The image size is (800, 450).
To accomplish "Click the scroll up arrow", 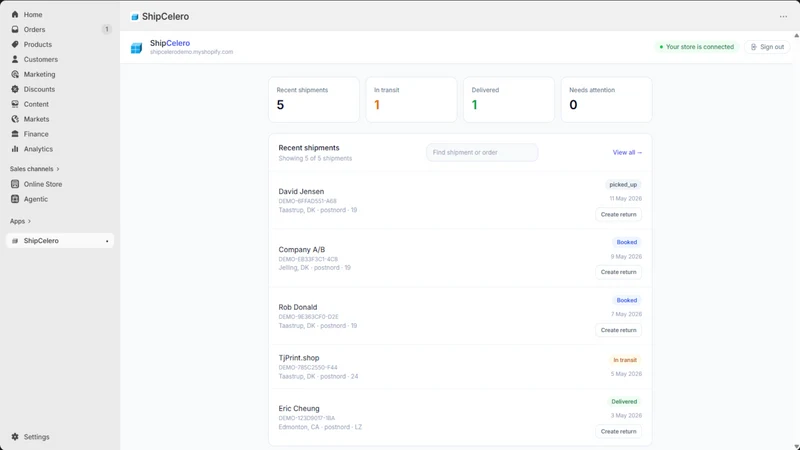I will (796, 35).
